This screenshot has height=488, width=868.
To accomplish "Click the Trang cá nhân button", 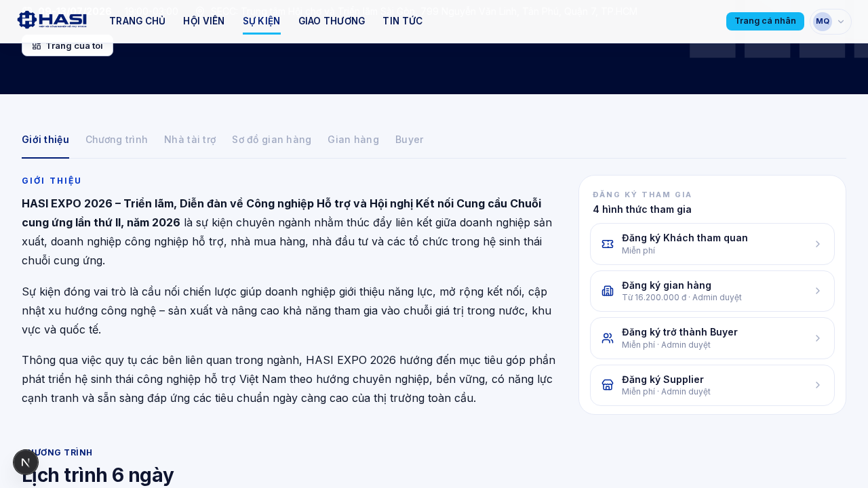I will [x=765, y=21].
